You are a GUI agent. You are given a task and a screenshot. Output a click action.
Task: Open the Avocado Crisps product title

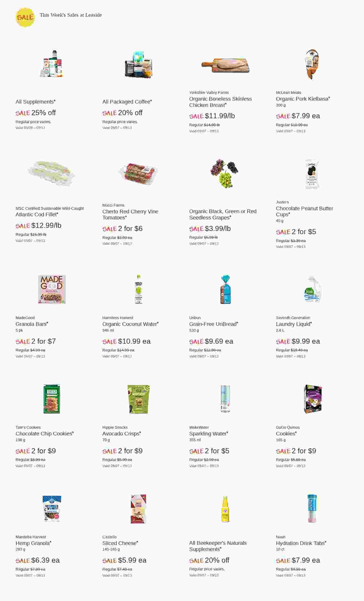(121, 433)
